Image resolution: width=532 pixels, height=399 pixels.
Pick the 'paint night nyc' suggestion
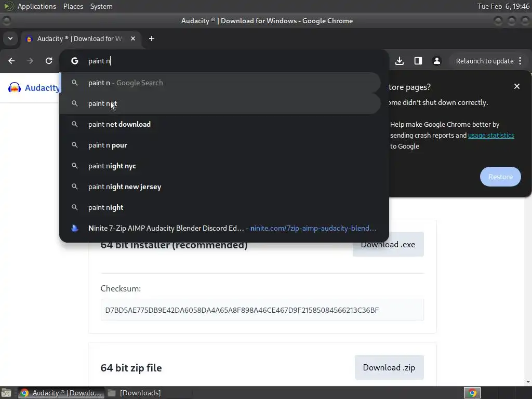[220, 166]
